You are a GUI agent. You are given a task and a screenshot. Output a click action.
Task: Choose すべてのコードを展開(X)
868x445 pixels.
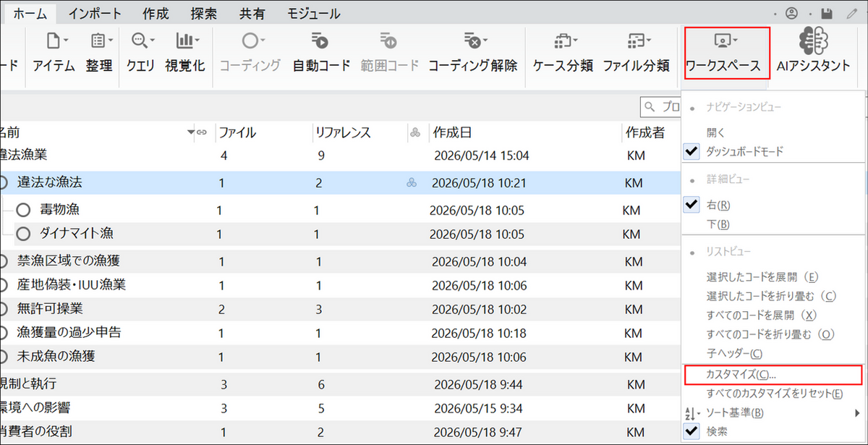tap(761, 315)
